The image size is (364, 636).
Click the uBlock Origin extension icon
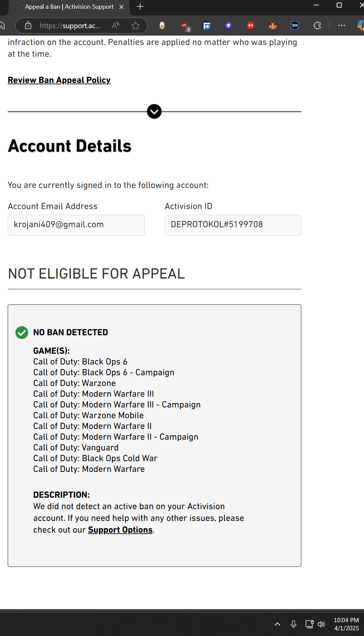(184, 26)
